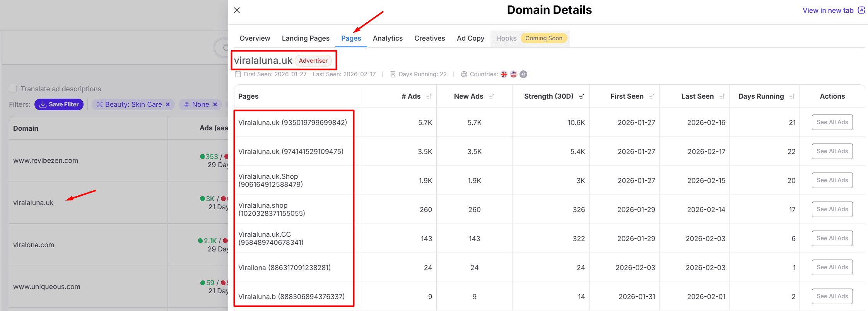Select www.uniqueous.com in the domain list
This screenshot has height=311, width=868.
pyautogui.click(x=47, y=287)
